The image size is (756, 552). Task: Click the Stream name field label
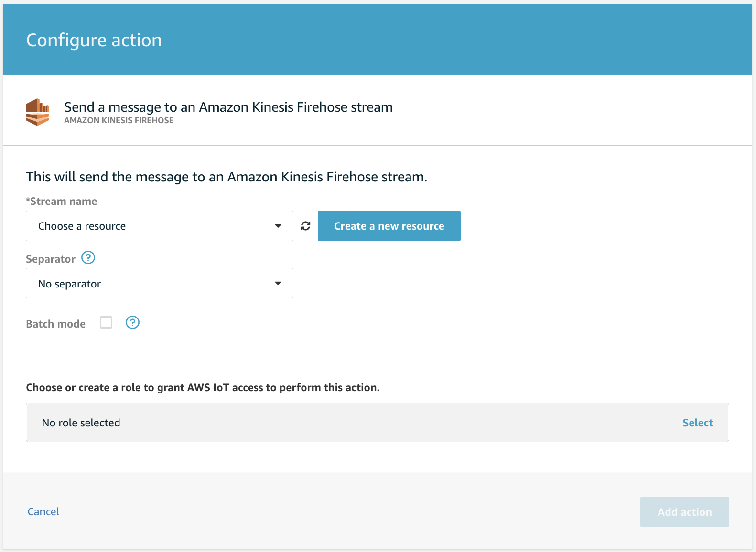[62, 202]
